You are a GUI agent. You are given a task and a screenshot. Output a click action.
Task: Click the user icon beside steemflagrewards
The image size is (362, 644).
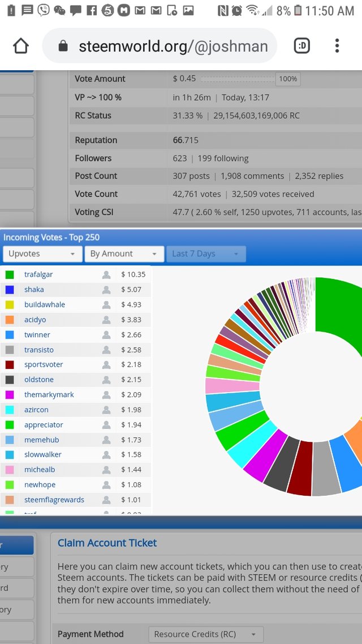tap(106, 500)
